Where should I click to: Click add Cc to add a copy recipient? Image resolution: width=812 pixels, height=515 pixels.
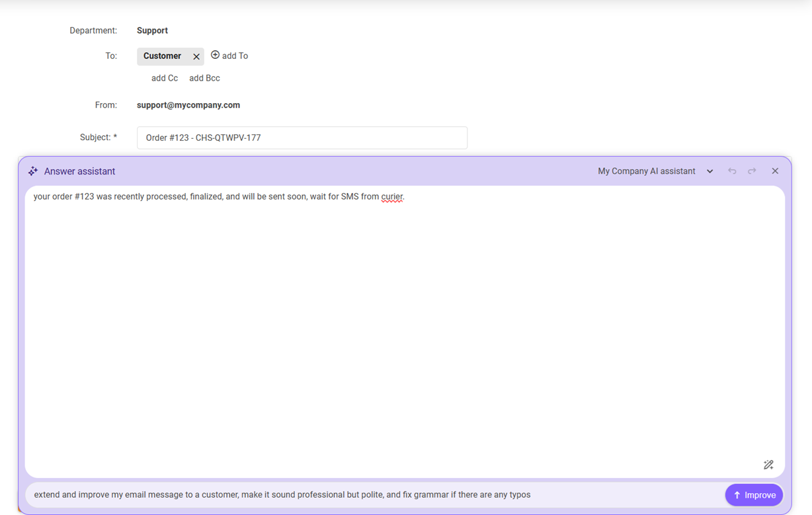[x=165, y=78]
